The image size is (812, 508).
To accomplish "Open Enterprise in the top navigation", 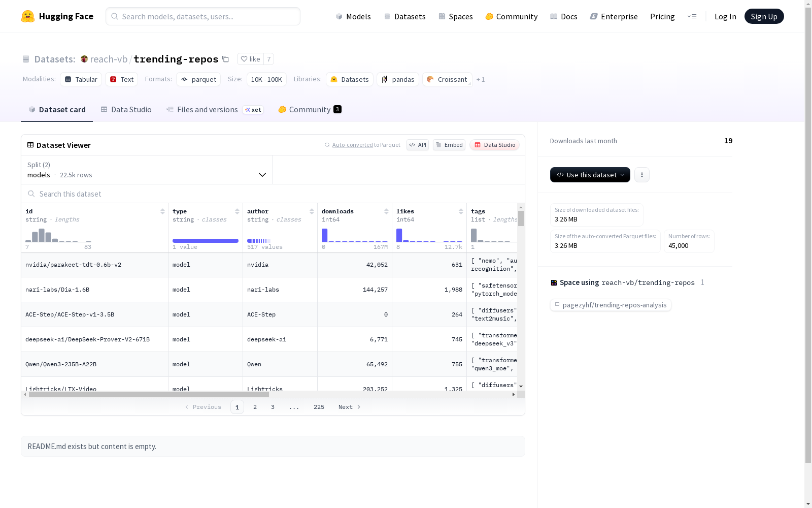I will click(614, 16).
